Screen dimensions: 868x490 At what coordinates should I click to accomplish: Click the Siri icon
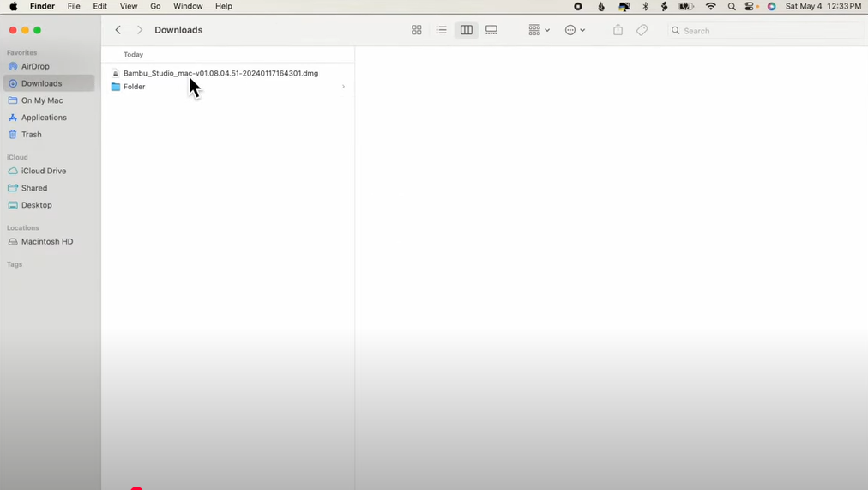click(771, 6)
